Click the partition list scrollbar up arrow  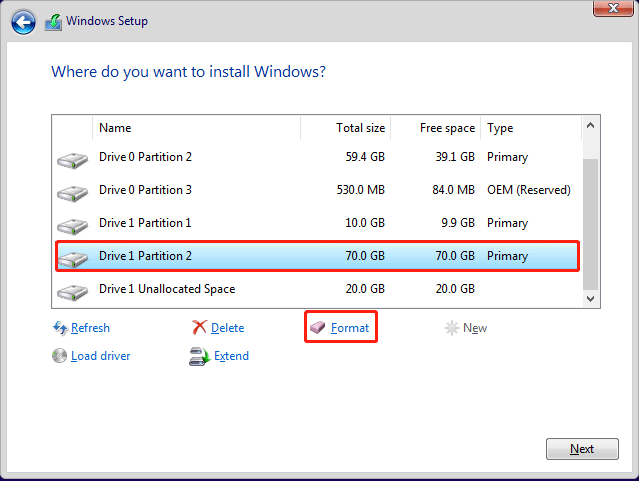coord(591,126)
